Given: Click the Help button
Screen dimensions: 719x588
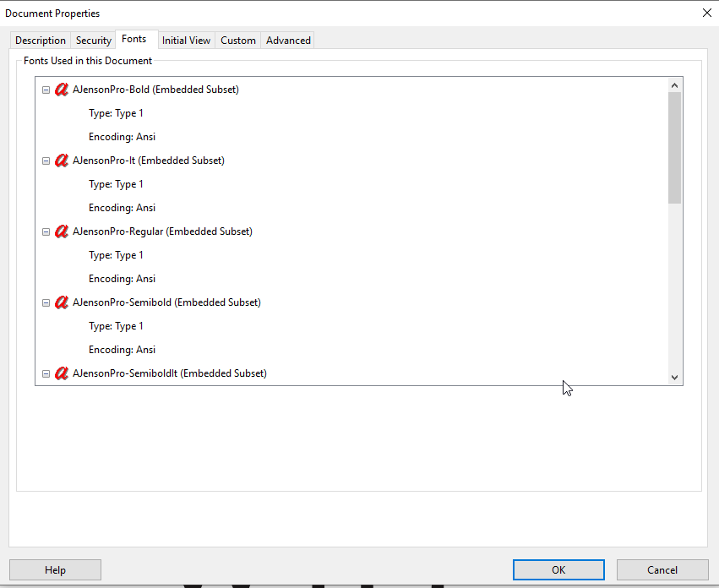Looking at the screenshot, I should pos(55,569).
